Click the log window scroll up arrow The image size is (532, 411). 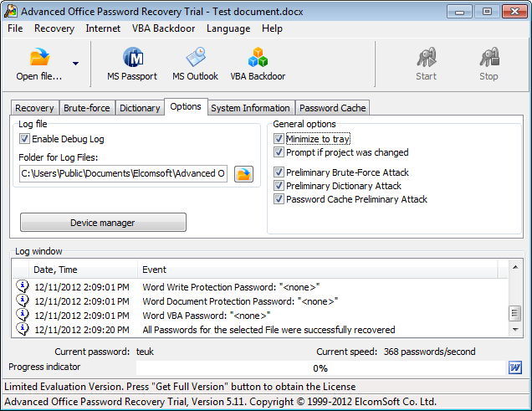click(515, 267)
